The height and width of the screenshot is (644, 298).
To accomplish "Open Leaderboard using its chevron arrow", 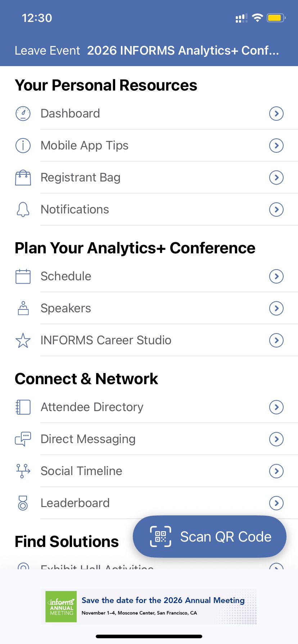I will (276, 503).
